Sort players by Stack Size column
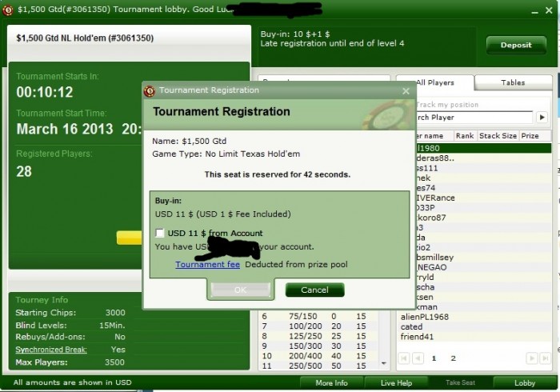Viewport: 560px width, 392px height. 498,136
